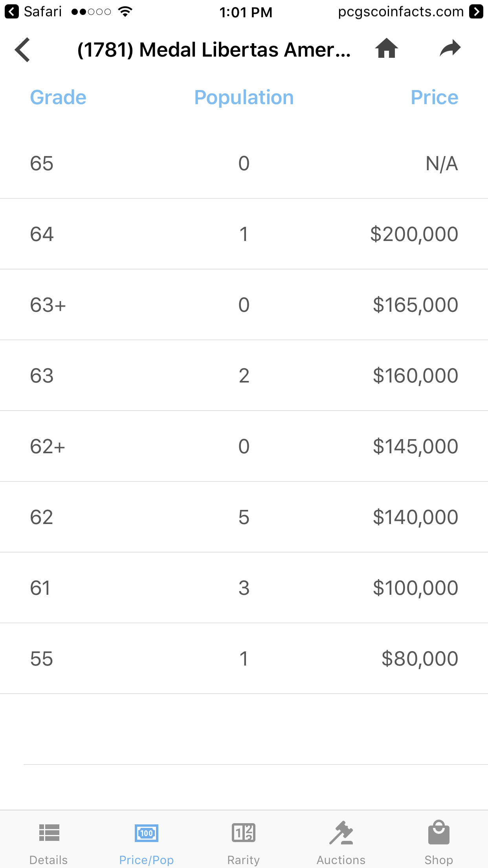The height and width of the screenshot is (868, 488).
Task: Select the grade 65 N/A row
Action: (244, 163)
